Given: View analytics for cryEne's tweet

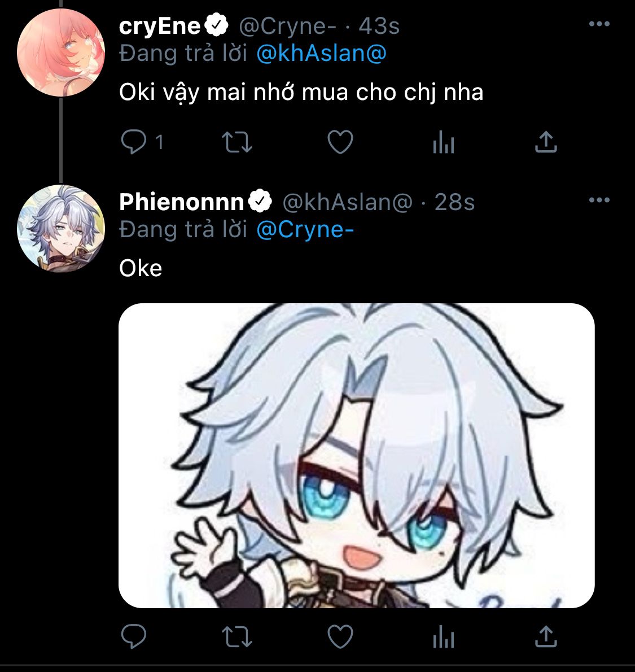Looking at the screenshot, I should [444, 142].
